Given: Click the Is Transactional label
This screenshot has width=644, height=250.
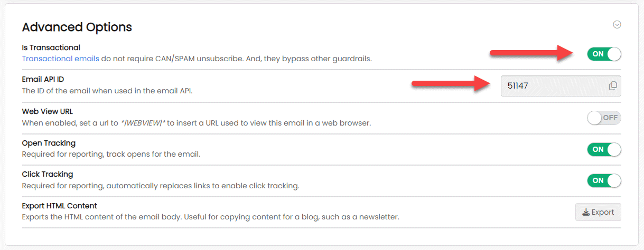Looking at the screenshot, I should coord(51,47).
